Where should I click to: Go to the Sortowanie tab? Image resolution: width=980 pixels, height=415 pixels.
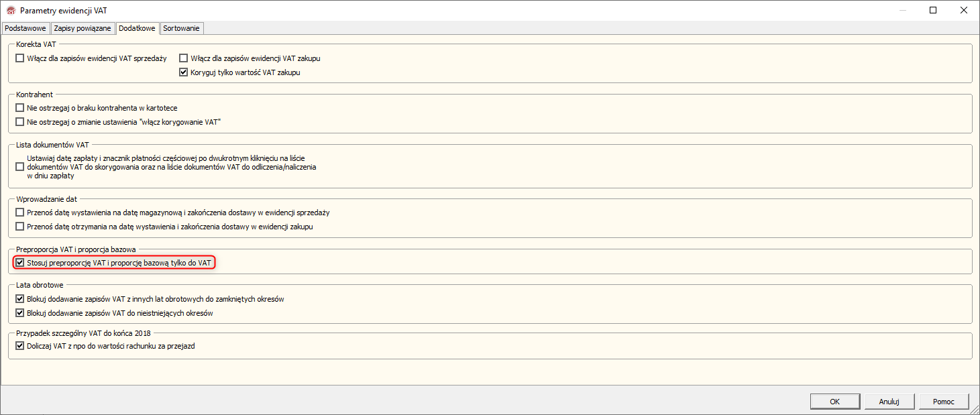(x=182, y=28)
